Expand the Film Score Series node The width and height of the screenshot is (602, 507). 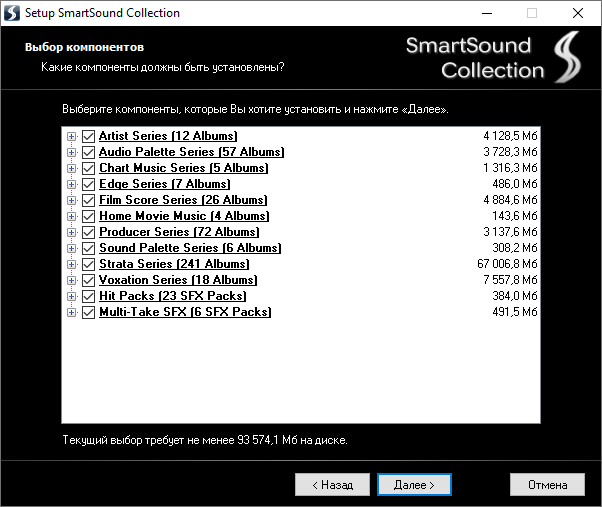coord(71,200)
